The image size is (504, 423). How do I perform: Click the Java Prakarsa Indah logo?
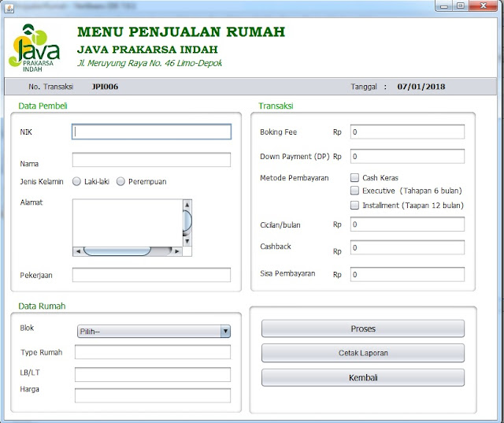(x=35, y=48)
